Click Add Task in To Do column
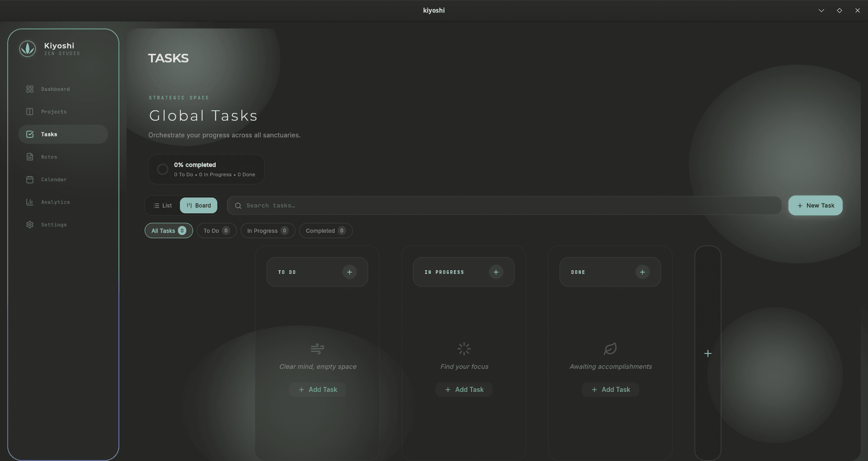This screenshot has height=461, width=868. click(317, 390)
